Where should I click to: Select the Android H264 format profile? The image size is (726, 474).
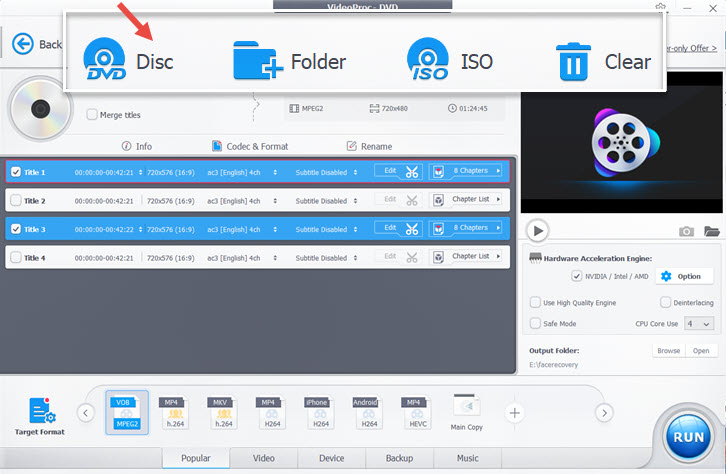click(x=369, y=412)
